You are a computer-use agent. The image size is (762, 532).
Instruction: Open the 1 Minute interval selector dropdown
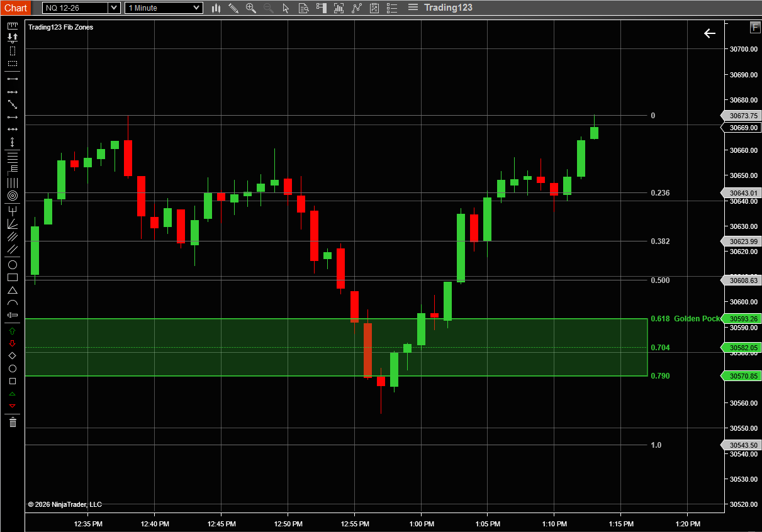(197, 8)
